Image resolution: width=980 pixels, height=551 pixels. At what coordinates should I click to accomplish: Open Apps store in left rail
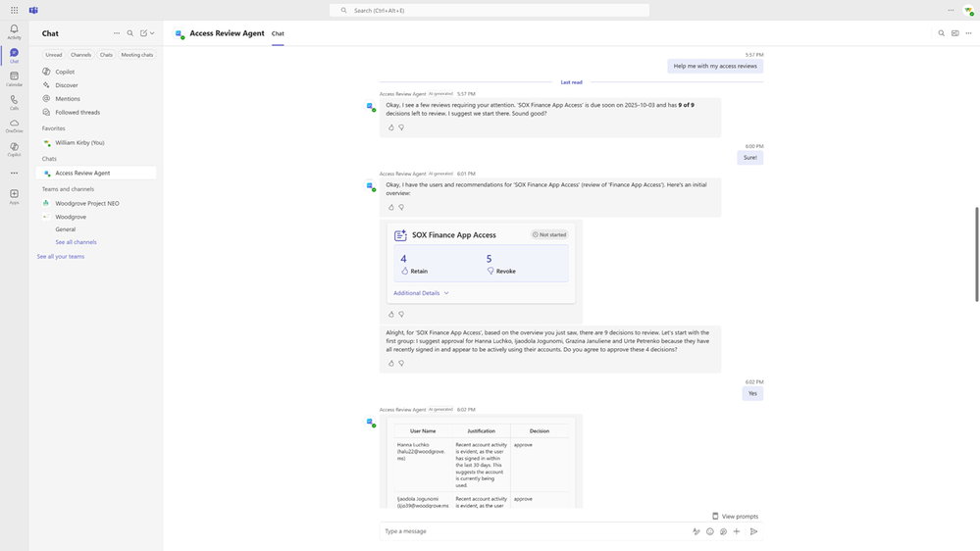click(x=14, y=197)
